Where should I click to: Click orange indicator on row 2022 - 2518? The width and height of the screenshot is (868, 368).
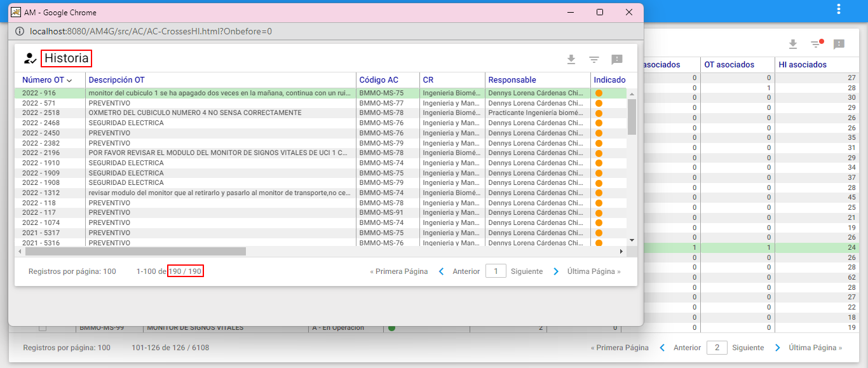(x=599, y=113)
